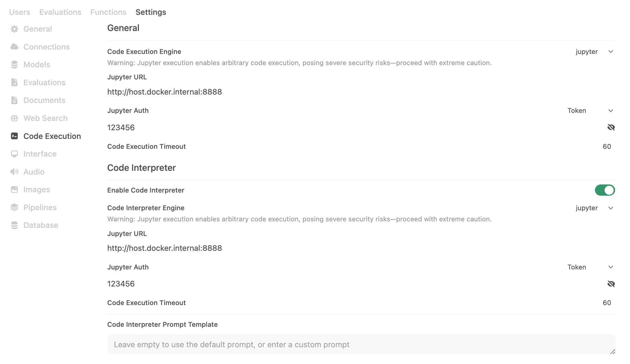Open the Database settings section
The width and height of the screenshot is (630, 364).
point(40,225)
